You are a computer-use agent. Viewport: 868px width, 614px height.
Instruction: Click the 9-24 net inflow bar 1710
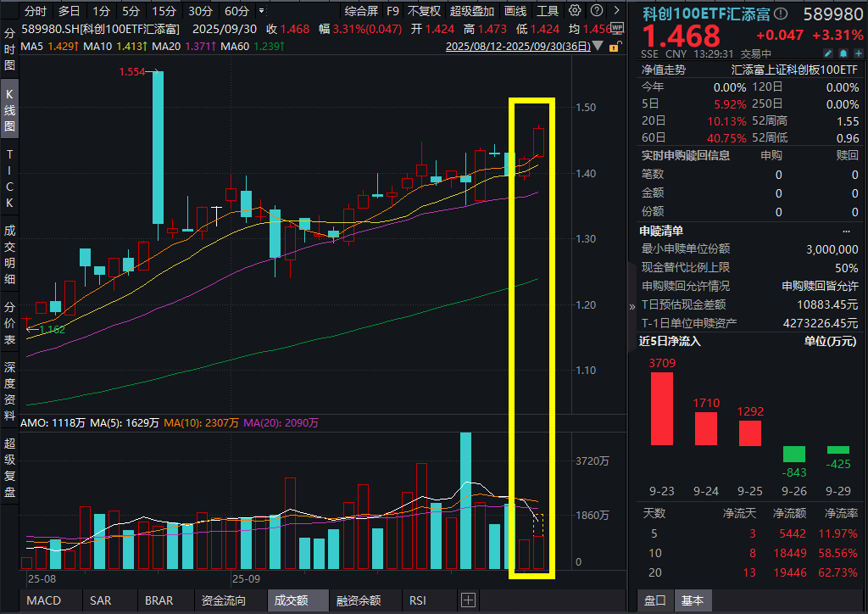click(706, 428)
